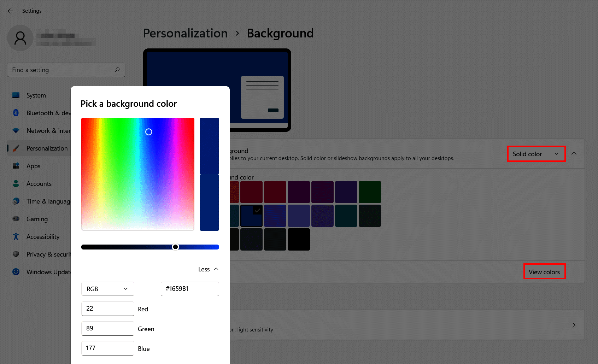This screenshot has height=364, width=598.
Task: Select the Accounts icon in the sidebar
Action: [x=16, y=183]
